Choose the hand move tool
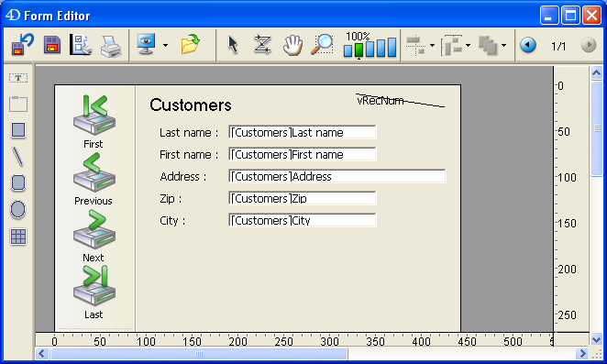The height and width of the screenshot is (364, 607). pos(292,45)
